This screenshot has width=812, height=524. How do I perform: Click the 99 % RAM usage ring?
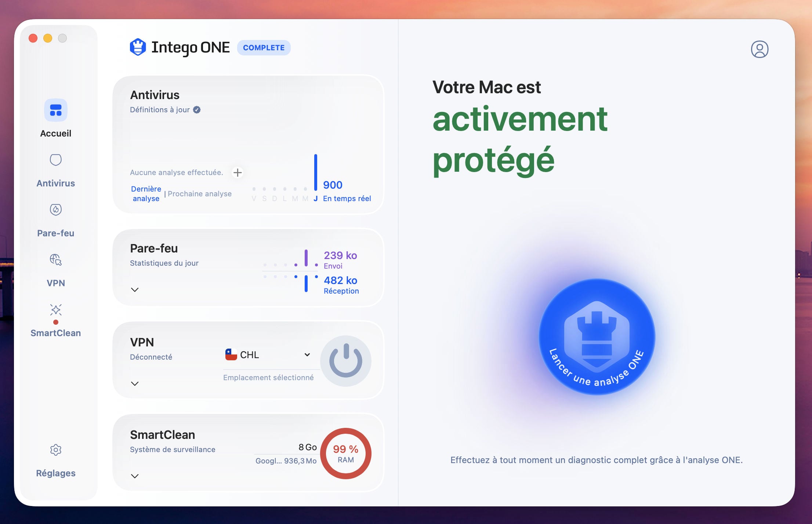click(x=346, y=454)
